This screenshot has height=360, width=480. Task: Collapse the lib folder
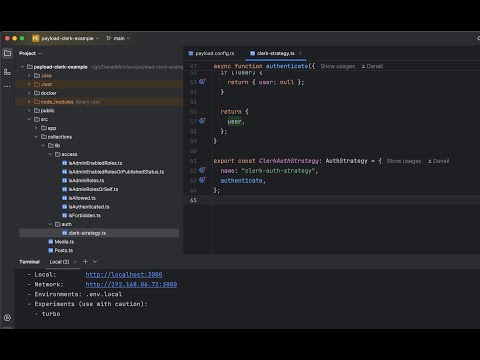coord(43,145)
